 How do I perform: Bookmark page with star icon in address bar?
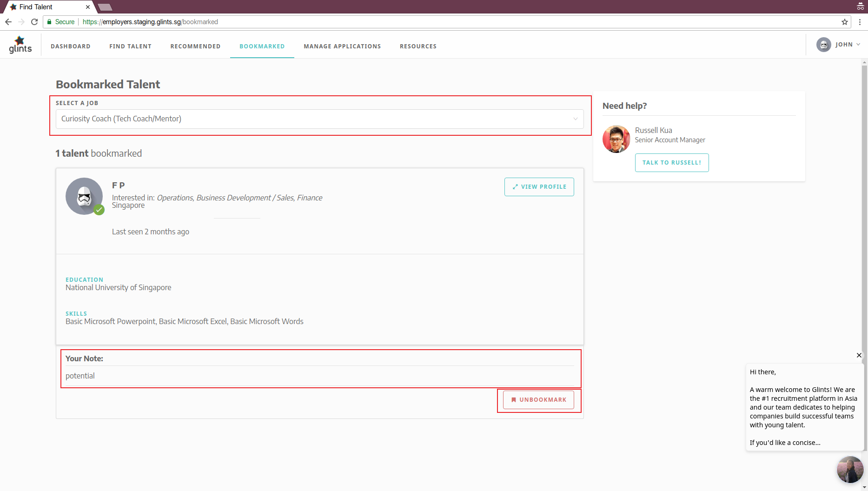[x=845, y=22]
